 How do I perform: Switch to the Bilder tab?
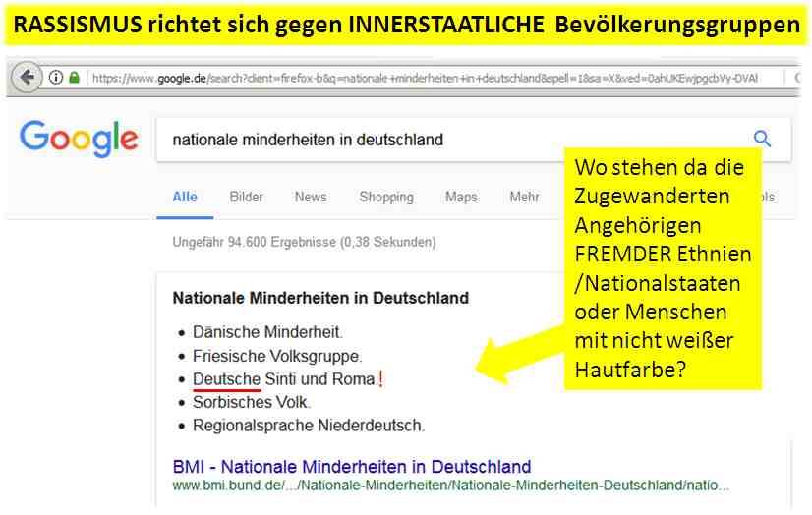click(247, 198)
